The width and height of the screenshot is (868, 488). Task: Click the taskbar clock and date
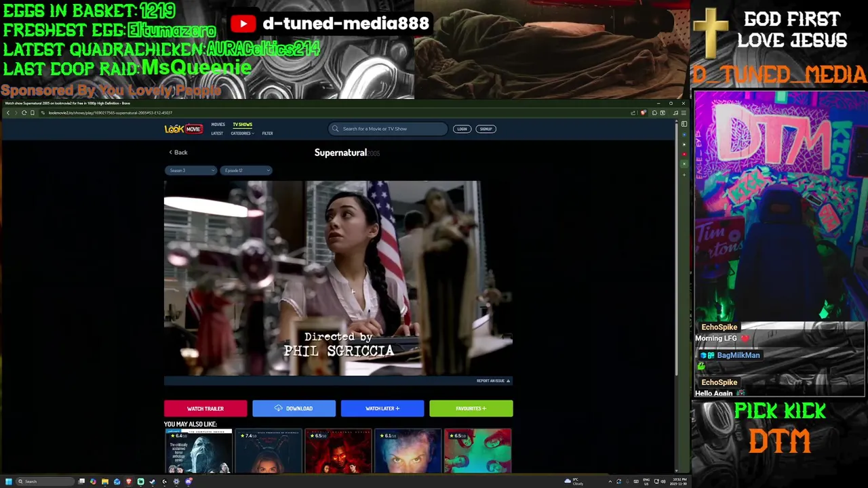[678, 481]
